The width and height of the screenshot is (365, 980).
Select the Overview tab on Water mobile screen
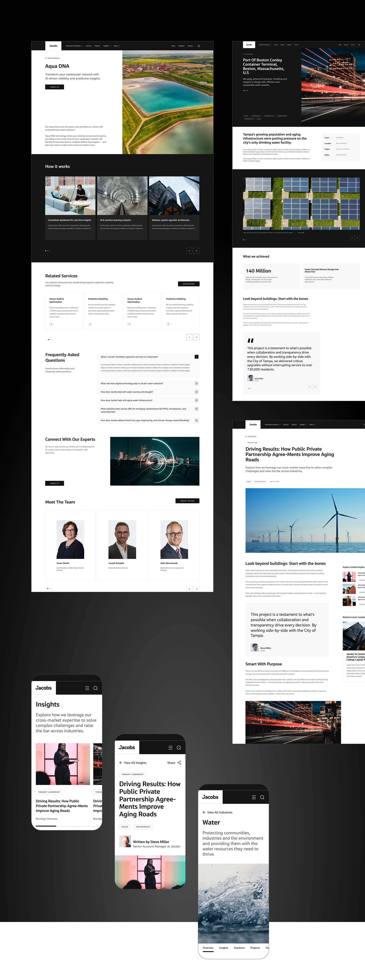pyautogui.click(x=208, y=948)
